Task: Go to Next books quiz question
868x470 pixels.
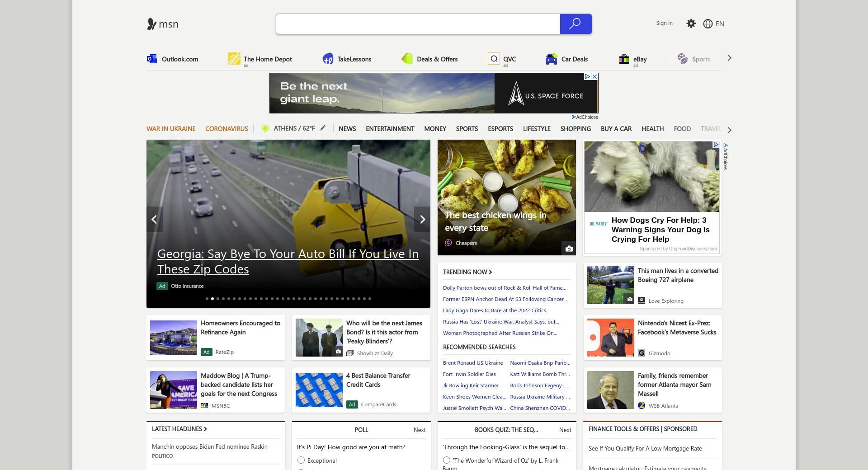Action: (x=565, y=430)
